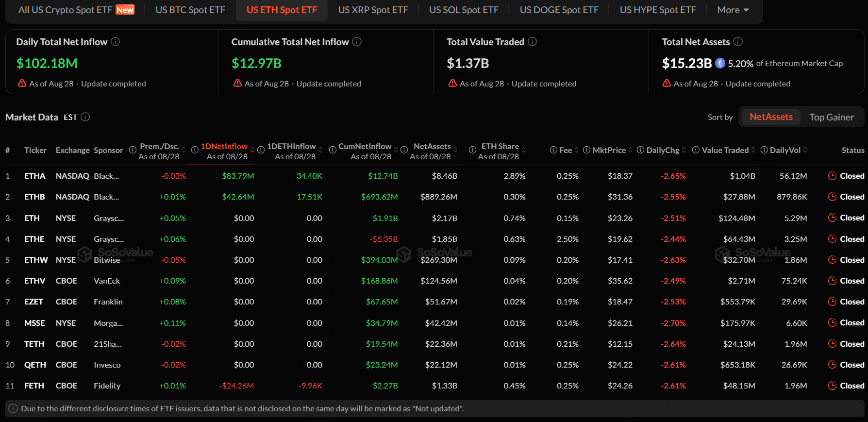
Task: Select the US ETH Spot ETF tab
Action: click(282, 10)
